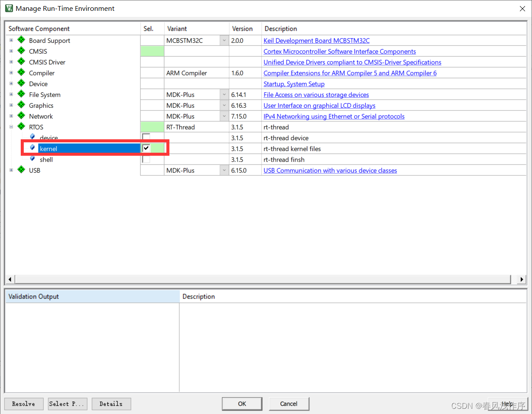Click the Details button
Image resolution: width=532 pixels, height=414 pixels.
click(x=111, y=404)
